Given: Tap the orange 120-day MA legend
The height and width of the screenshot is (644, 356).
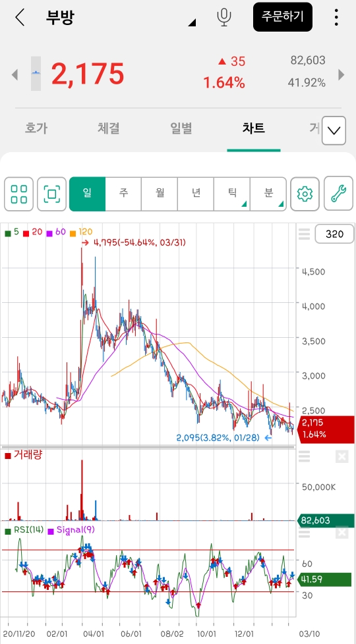Looking at the screenshot, I should point(81,232).
